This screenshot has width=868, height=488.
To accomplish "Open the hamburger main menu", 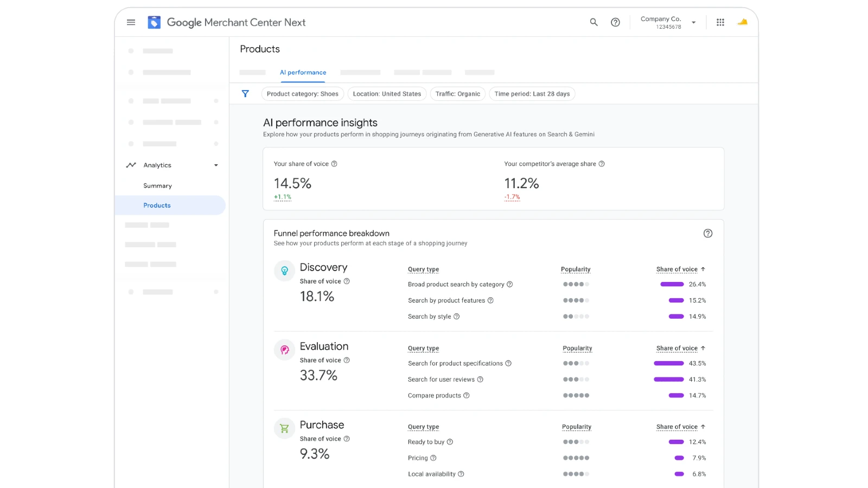I will coord(131,22).
